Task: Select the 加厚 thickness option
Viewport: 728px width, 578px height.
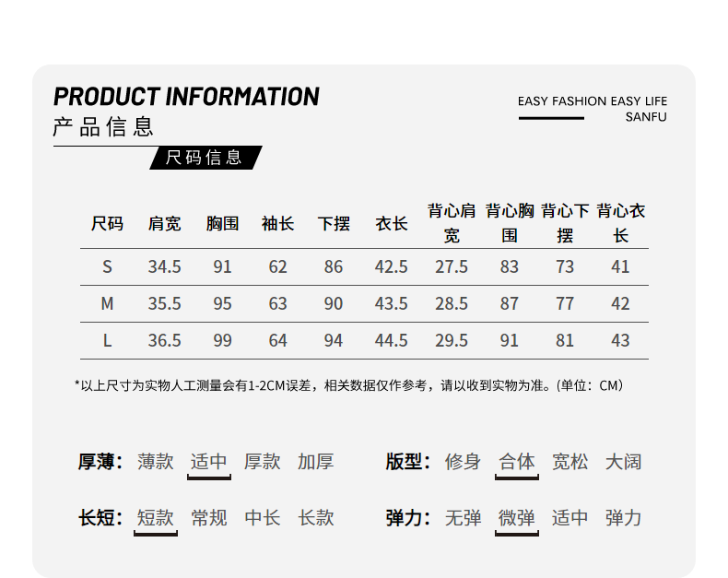Action: pos(316,462)
